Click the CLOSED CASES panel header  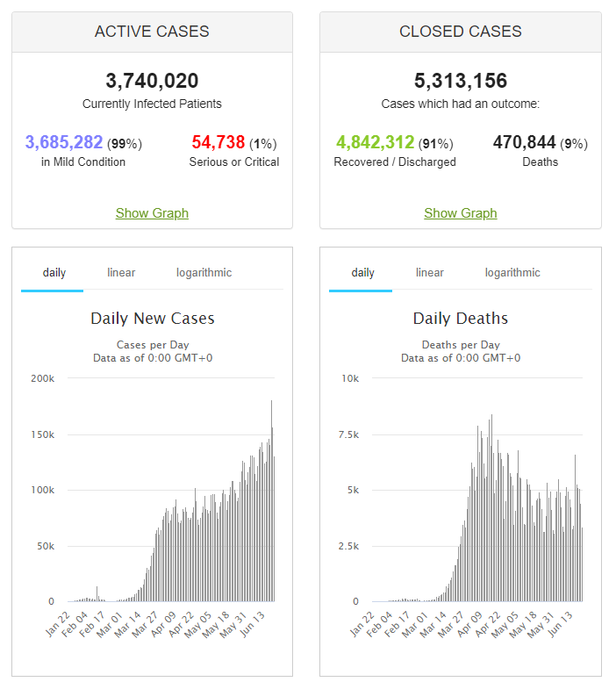point(460,32)
